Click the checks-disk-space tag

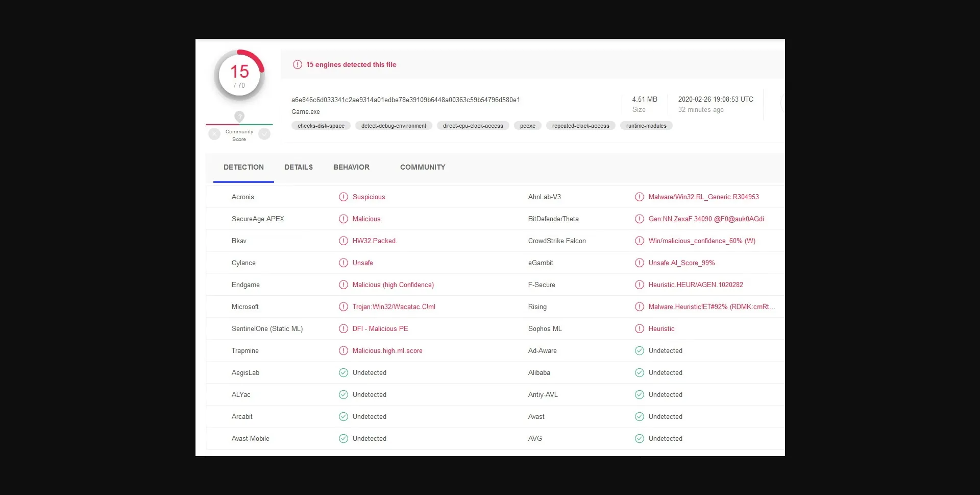coord(321,126)
